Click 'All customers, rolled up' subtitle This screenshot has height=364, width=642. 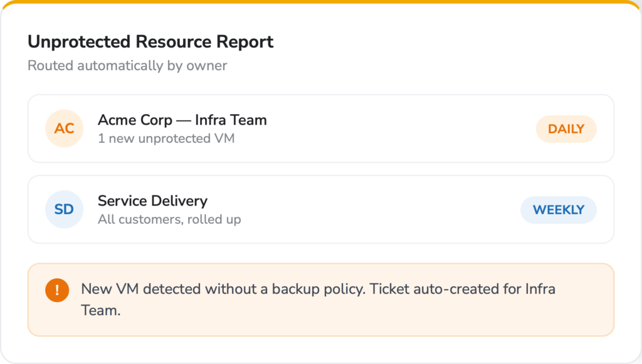(169, 220)
